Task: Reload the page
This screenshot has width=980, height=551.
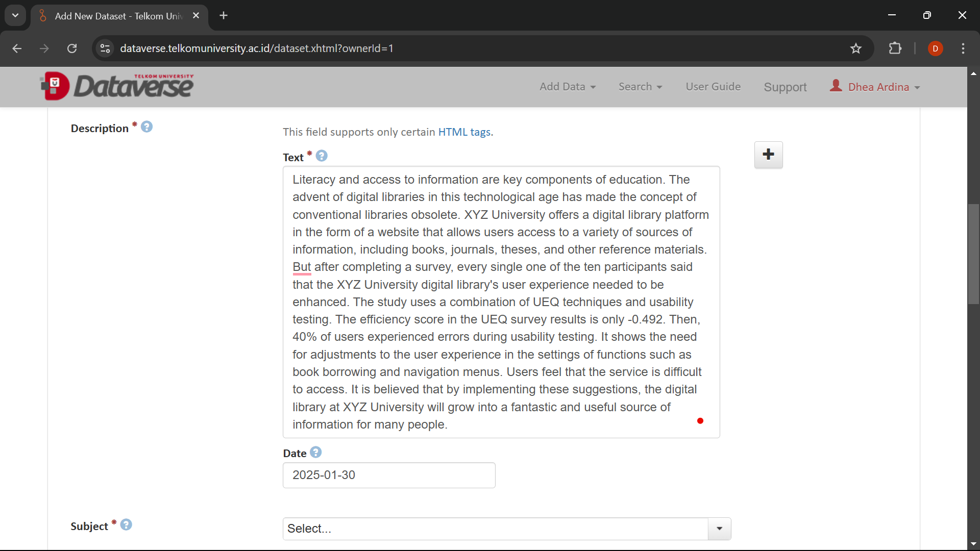Action: click(72, 48)
